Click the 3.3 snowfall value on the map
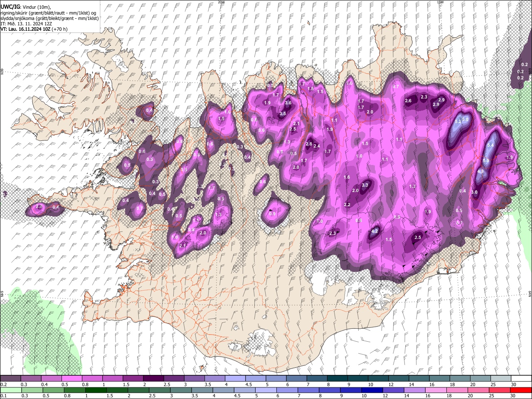This screenshot has height=399, width=532. click(365, 185)
